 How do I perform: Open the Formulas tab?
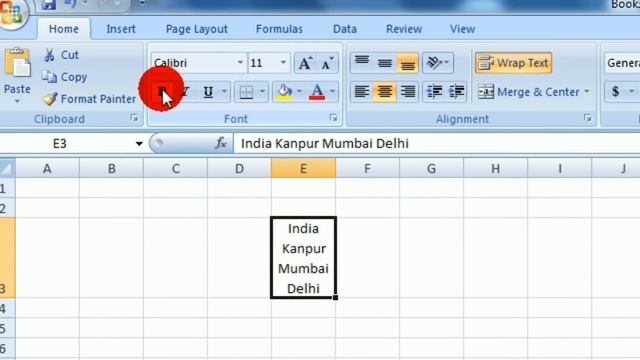279,29
